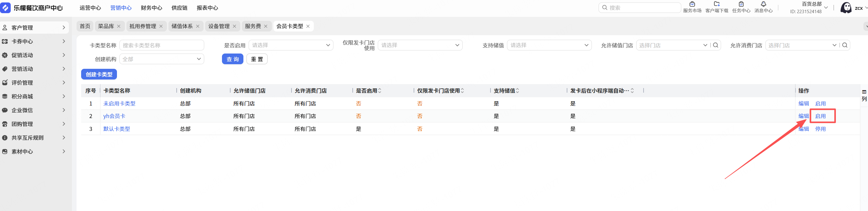868x211 pixels.
Task: Click search icon beside 允许消费门店 field
Action: tap(844, 45)
